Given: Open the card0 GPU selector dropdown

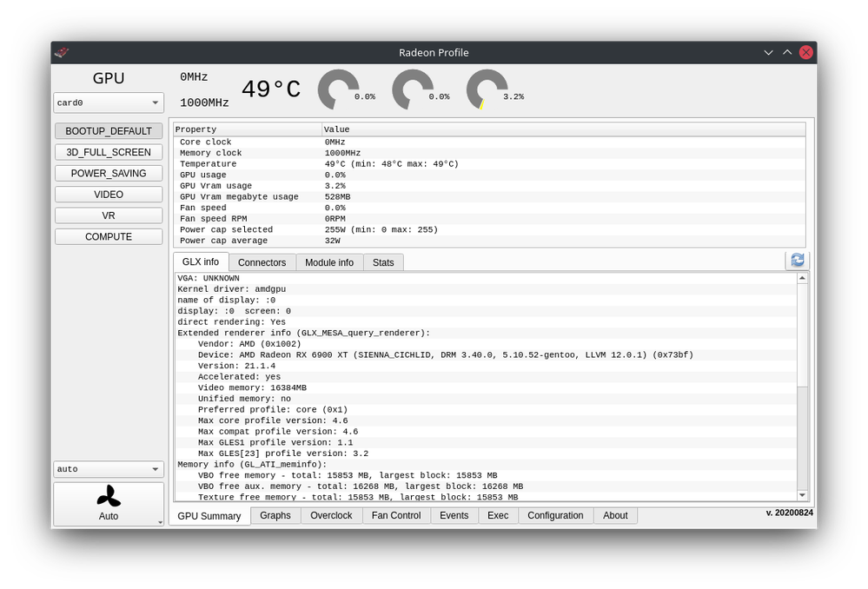Looking at the screenshot, I should coord(109,103).
